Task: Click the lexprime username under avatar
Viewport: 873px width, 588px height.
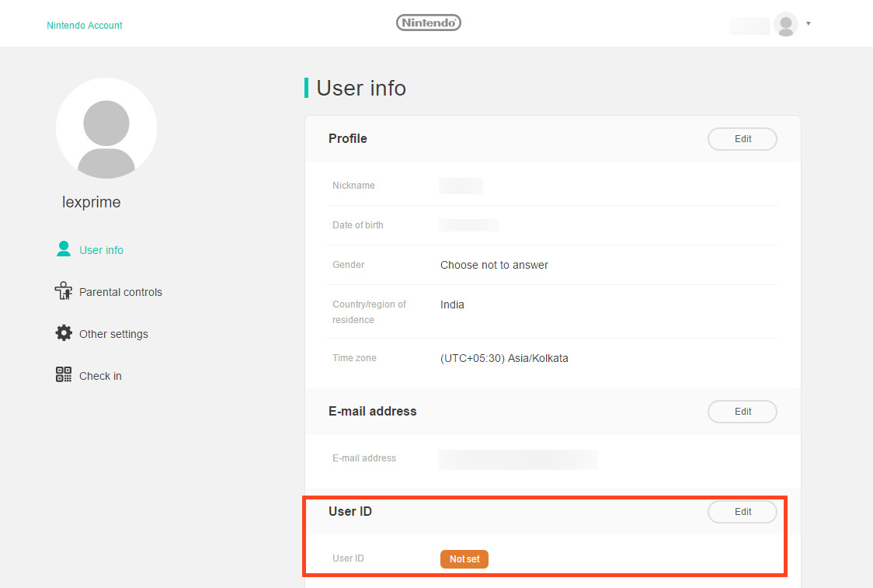Action: pyautogui.click(x=92, y=203)
